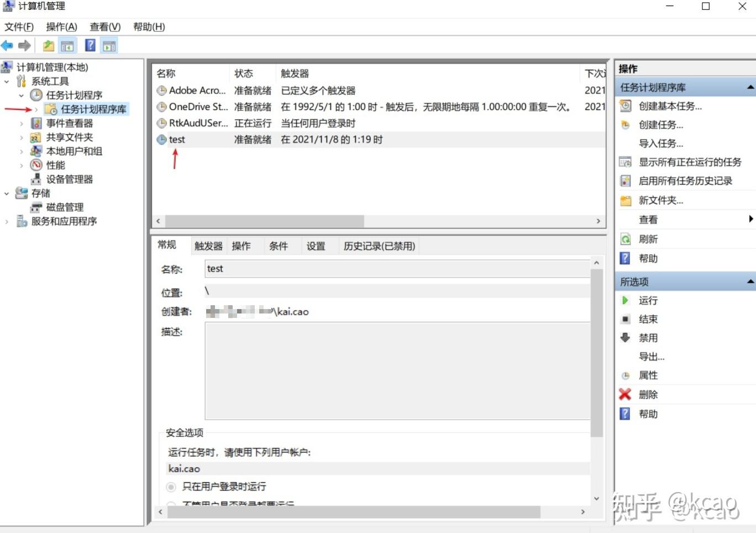This screenshot has height=533, width=756.
Task: Expand the Event Viewer (事件查看器) node
Action: coord(22,123)
